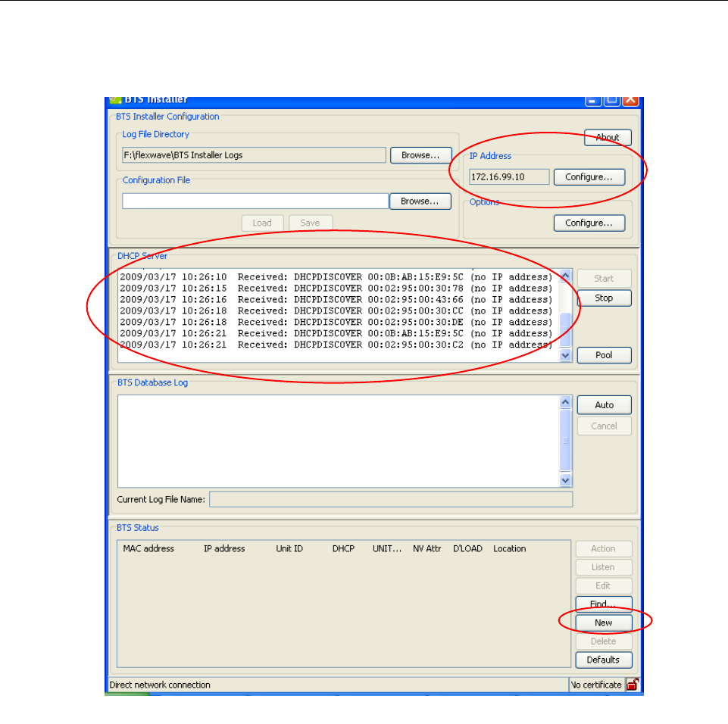Browse for a Configuration File
Screen dimensions: 728x724
[420, 201]
